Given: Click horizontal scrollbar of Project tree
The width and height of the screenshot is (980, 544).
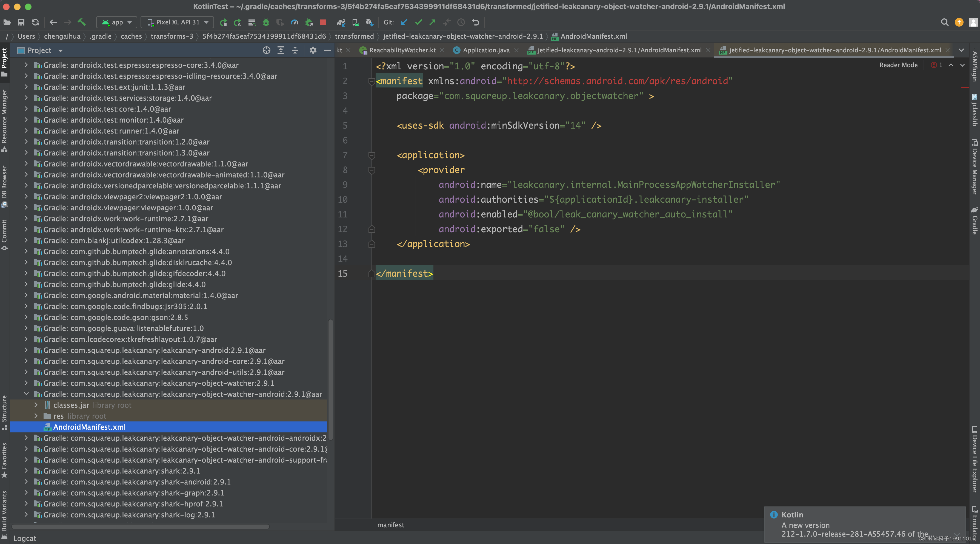Looking at the screenshot, I should tap(140, 527).
